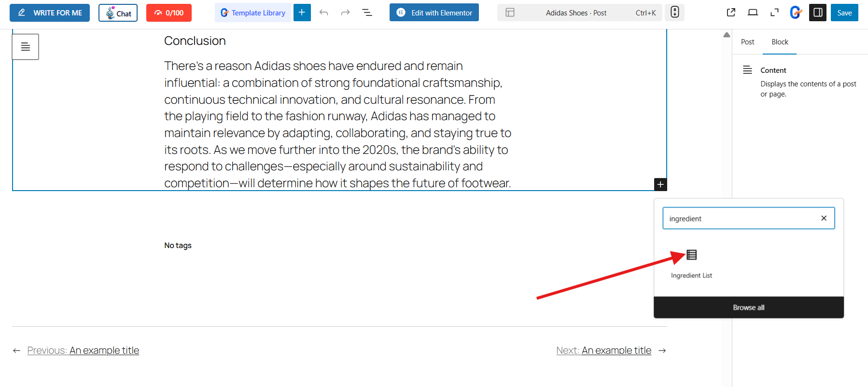
Task: Switch to the Block tab
Action: (x=780, y=42)
